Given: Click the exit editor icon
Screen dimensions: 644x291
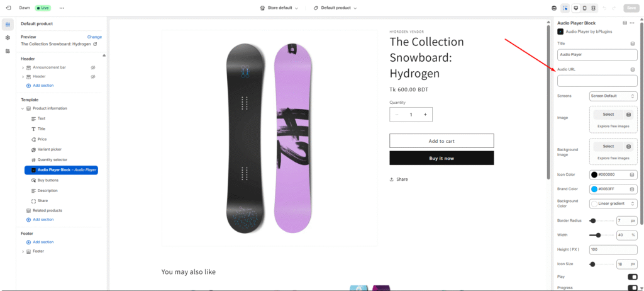Looking at the screenshot, I should [x=8, y=8].
